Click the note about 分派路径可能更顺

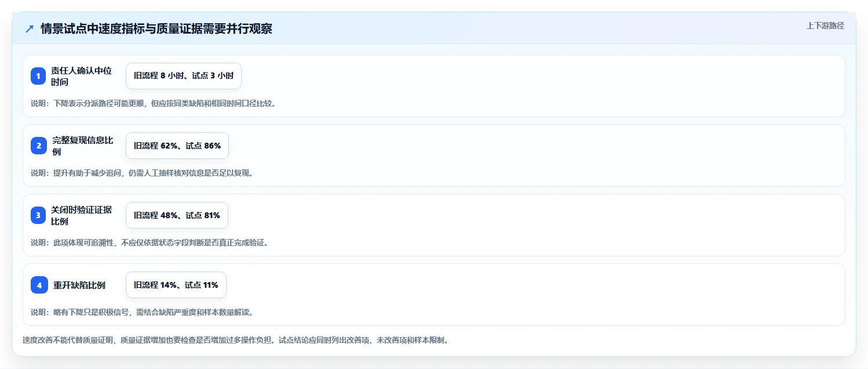(x=153, y=103)
